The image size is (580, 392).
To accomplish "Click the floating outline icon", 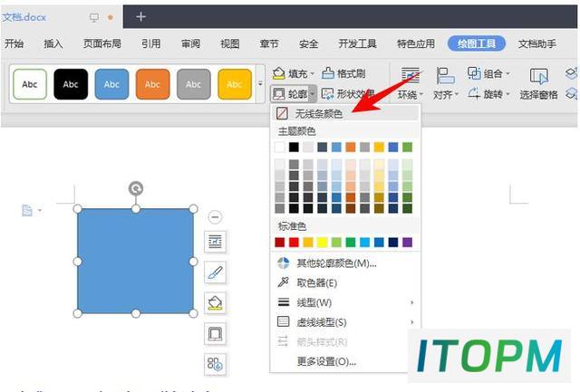I will click(216, 334).
